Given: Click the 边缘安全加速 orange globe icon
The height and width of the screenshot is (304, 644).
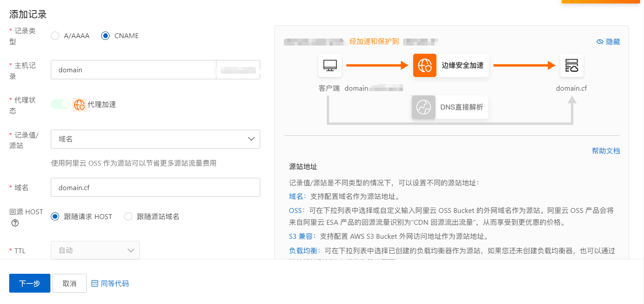Looking at the screenshot, I should [x=425, y=65].
